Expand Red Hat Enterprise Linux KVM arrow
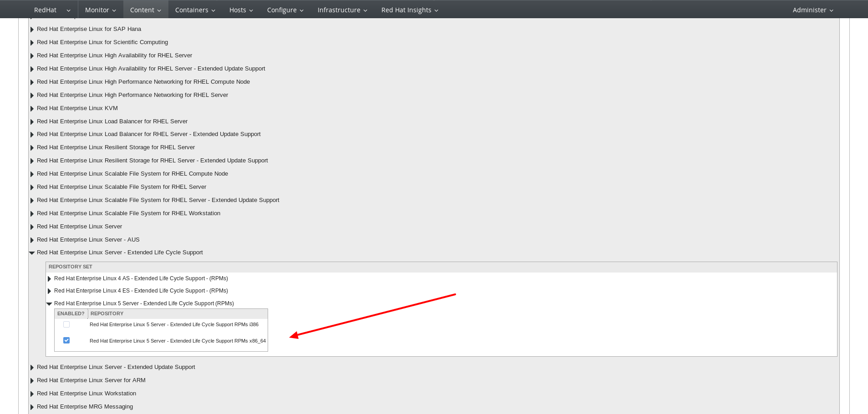The height and width of the screenshot is (414, 868). click(32, 108)
